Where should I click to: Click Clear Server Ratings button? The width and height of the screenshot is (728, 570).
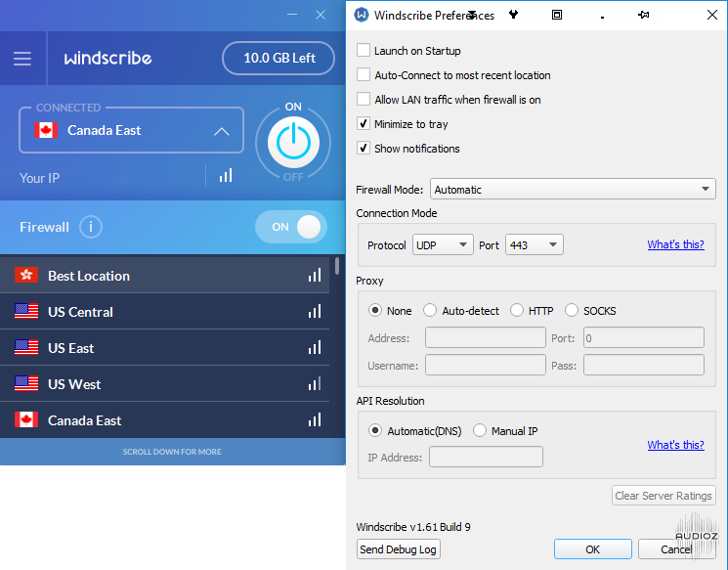(664, 496)
